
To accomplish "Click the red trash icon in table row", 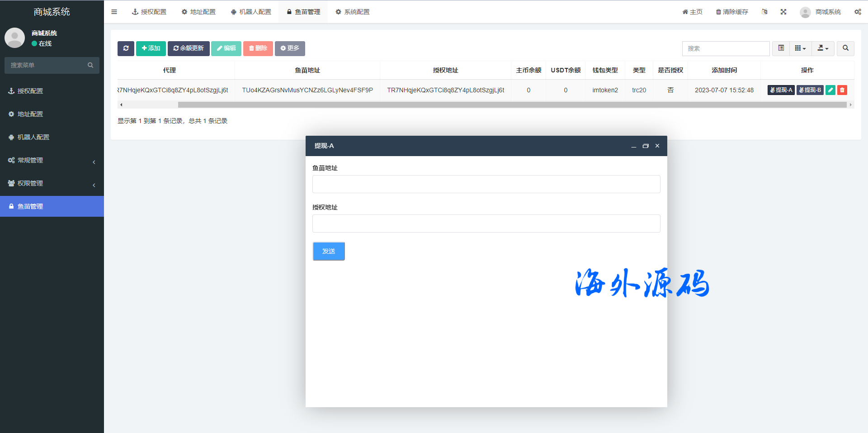I will pos(842,90).
